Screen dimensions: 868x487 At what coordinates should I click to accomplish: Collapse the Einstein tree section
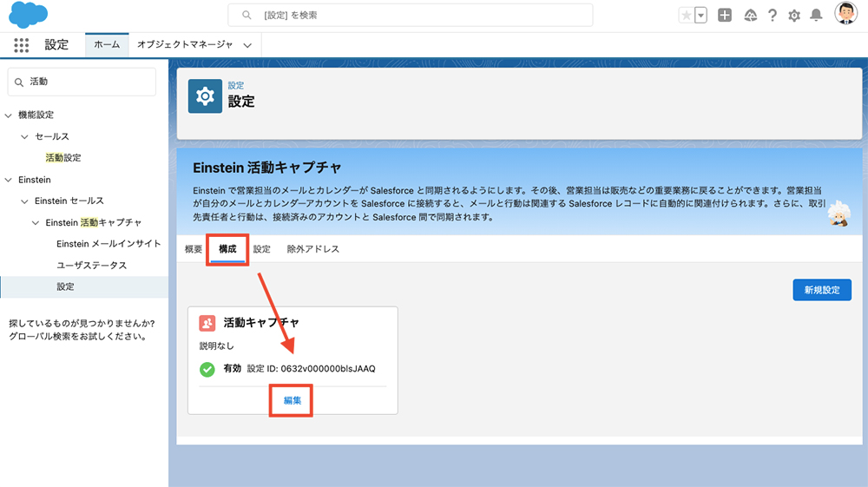9,180
